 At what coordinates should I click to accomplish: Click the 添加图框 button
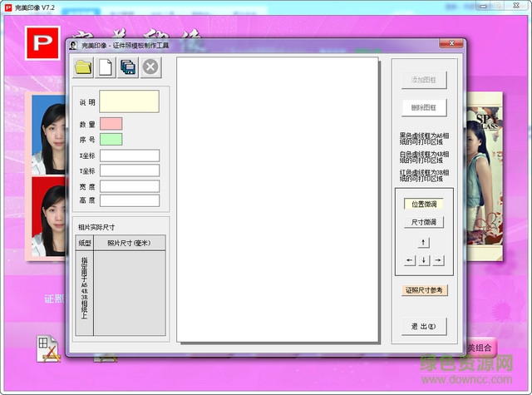pos(424,80)
